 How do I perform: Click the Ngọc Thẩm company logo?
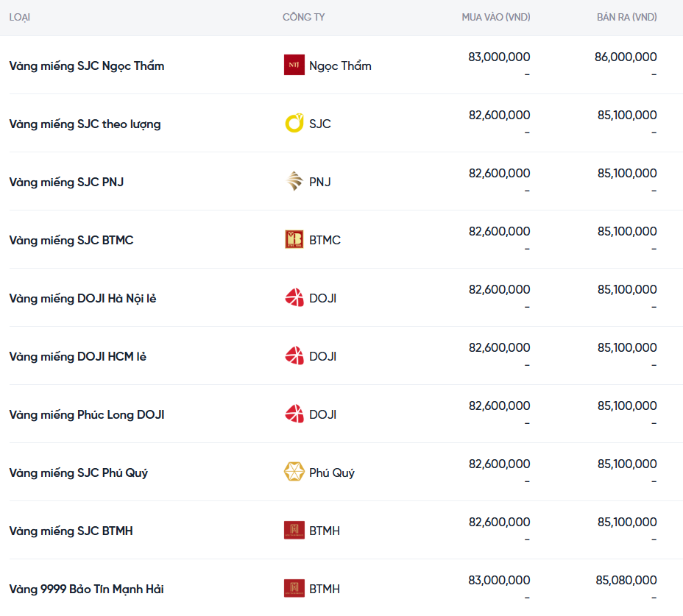294,65
